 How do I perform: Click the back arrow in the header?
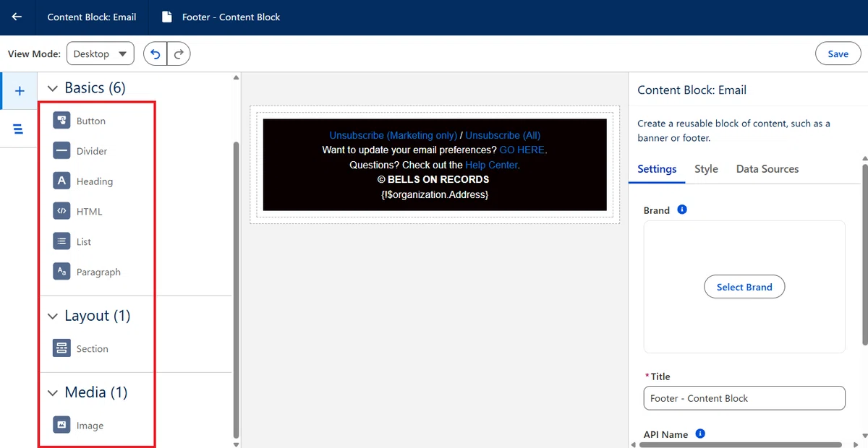pyautogui.click(x=17, y=17)
